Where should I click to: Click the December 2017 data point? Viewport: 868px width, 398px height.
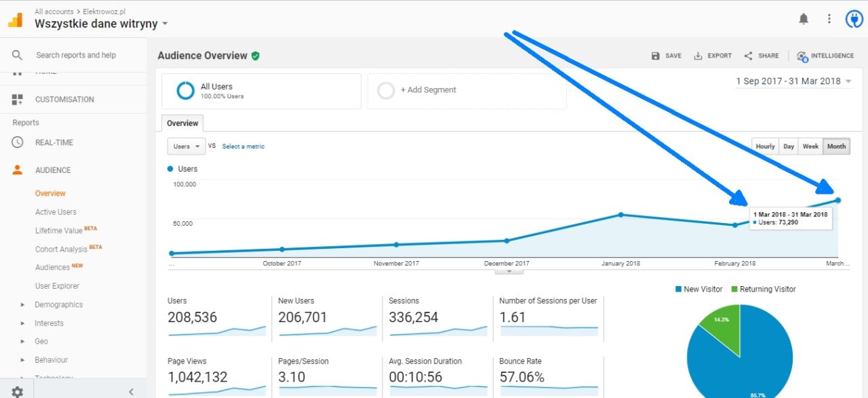507,241
